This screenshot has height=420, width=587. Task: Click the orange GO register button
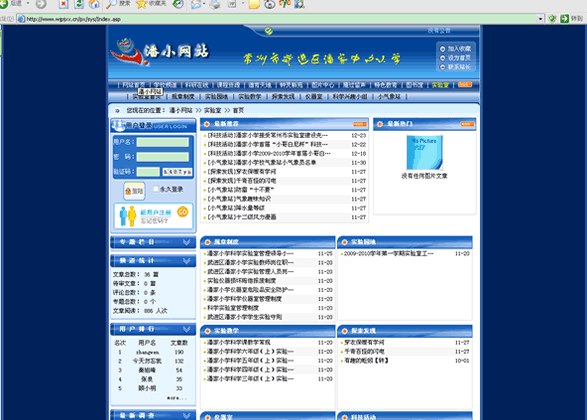pos(183,211)
